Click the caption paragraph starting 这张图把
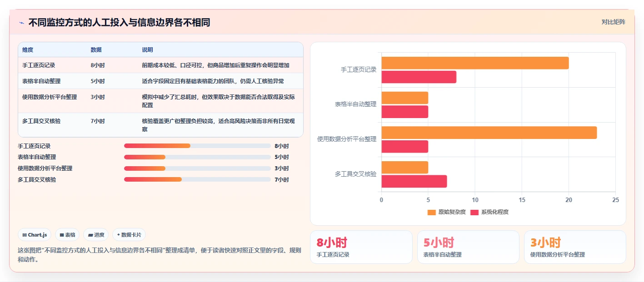This screenshot has width=644, height=282. click(x=159, y=255)
